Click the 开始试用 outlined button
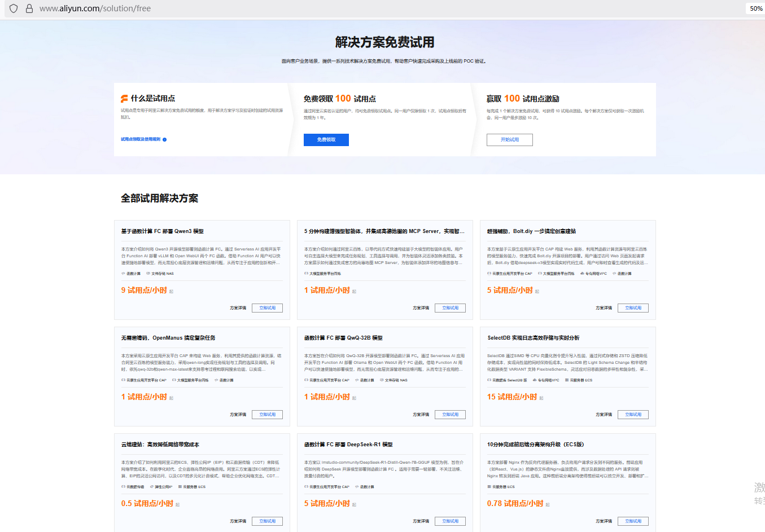 tap(510, 140)
